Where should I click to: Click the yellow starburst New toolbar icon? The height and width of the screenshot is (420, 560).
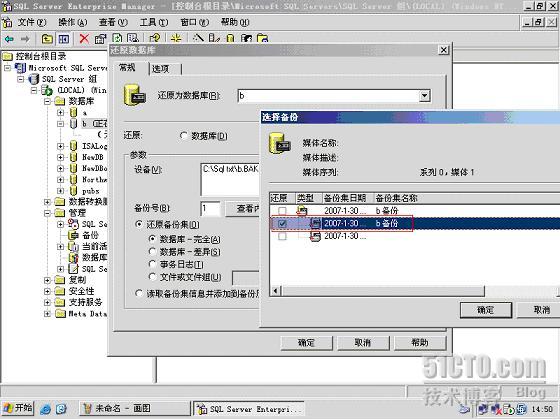176,38
